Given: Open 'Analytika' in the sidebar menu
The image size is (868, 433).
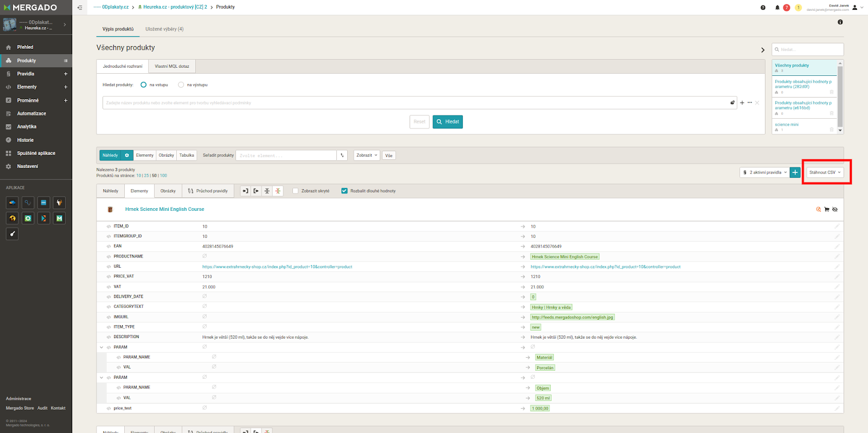Looking at the screenshot, I should [x=27, y=127].
